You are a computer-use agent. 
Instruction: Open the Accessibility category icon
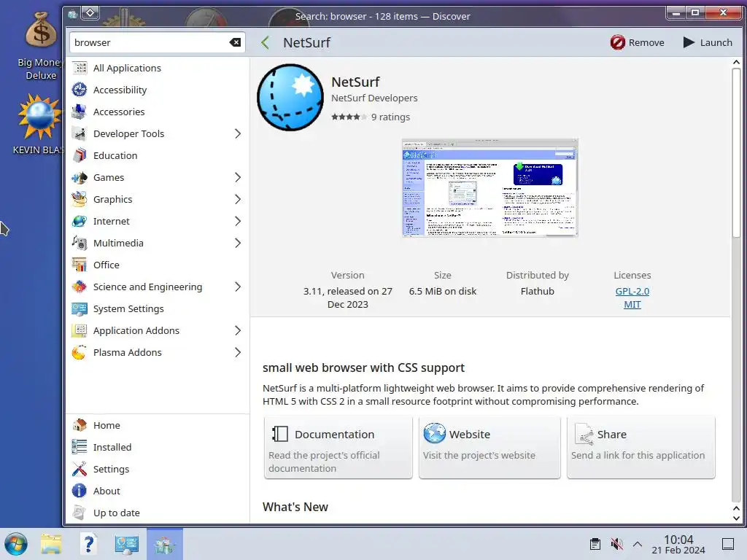(80, 90)
